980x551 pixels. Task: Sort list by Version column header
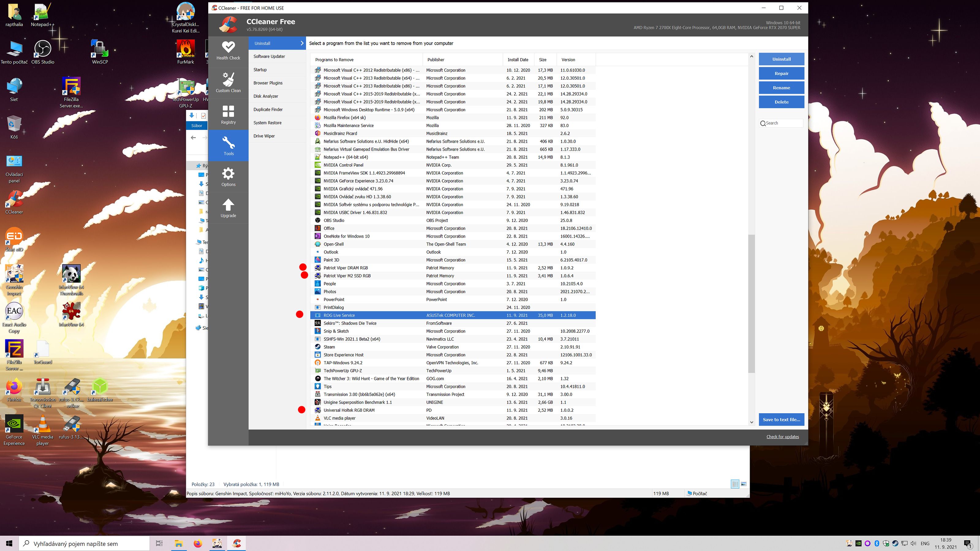tap(576, 60)
